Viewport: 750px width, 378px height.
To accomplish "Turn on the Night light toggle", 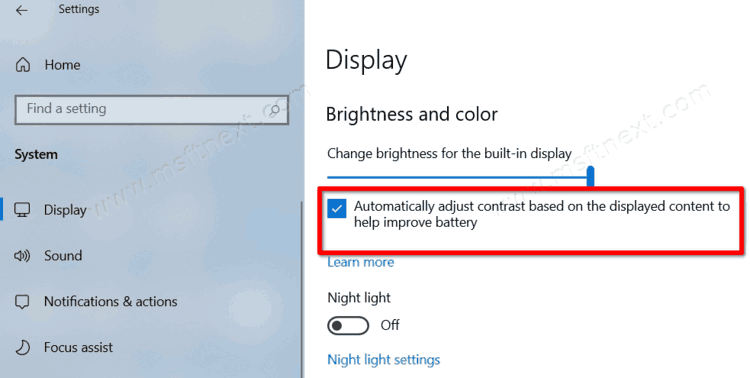I will point(348,326).
